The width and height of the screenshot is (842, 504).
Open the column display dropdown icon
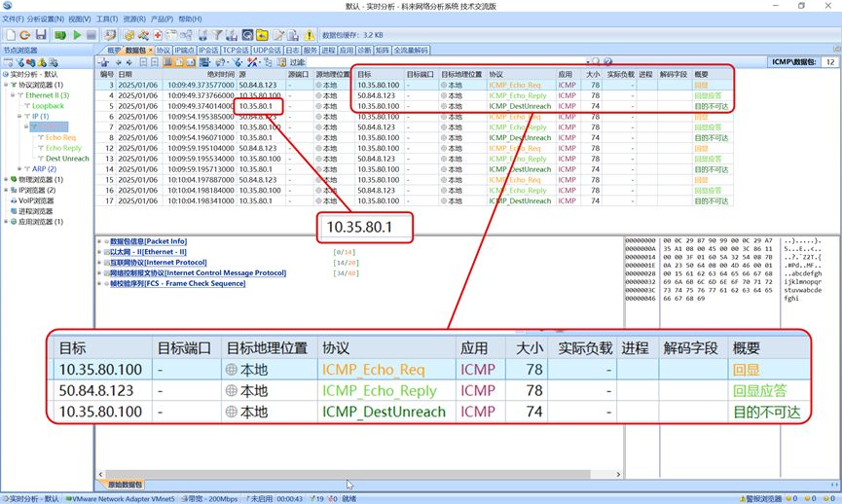tap(205, 62)
